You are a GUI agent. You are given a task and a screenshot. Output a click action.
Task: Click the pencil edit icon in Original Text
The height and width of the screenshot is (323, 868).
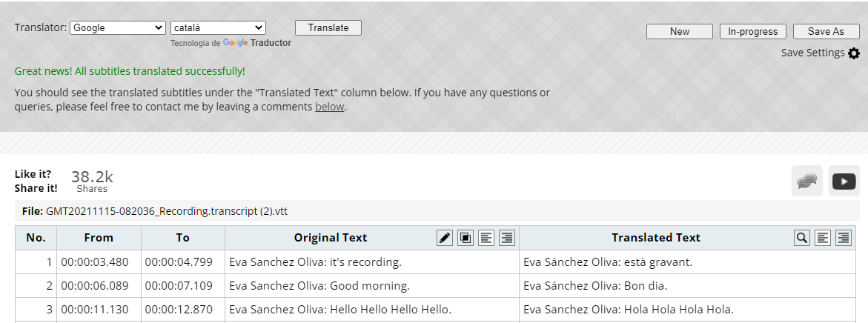point(445,238)
